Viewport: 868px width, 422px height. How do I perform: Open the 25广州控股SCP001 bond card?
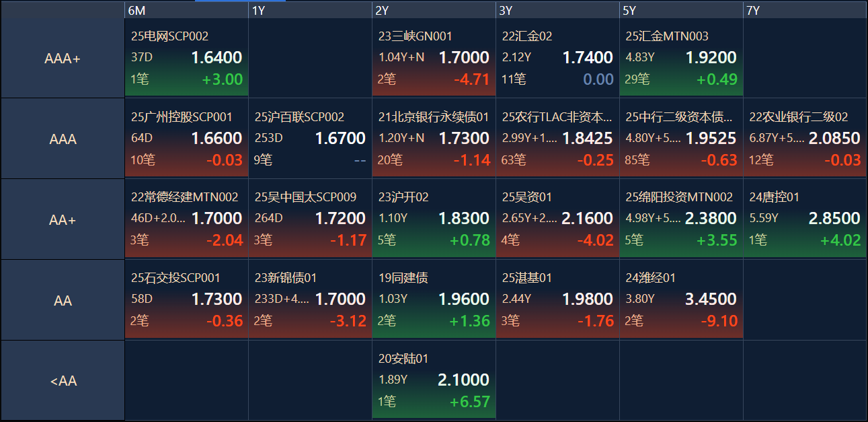pyautogui.click(x=186, y=139)
